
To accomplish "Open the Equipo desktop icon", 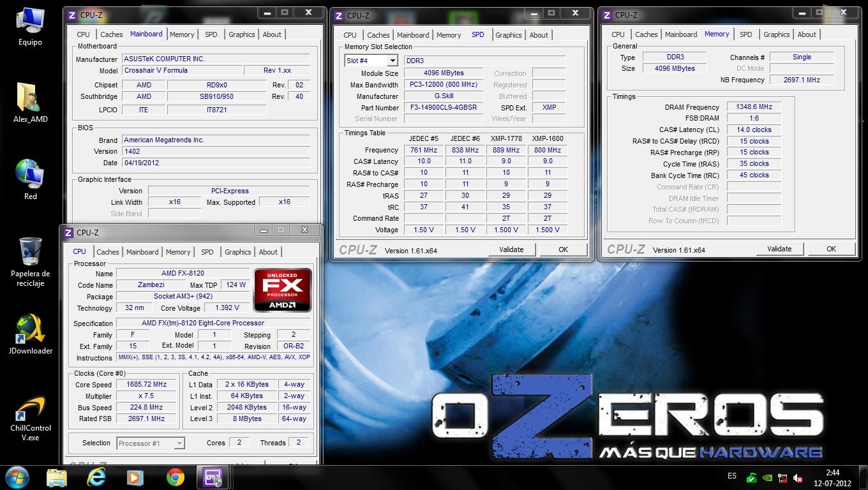I will click(x=30, y=26).
